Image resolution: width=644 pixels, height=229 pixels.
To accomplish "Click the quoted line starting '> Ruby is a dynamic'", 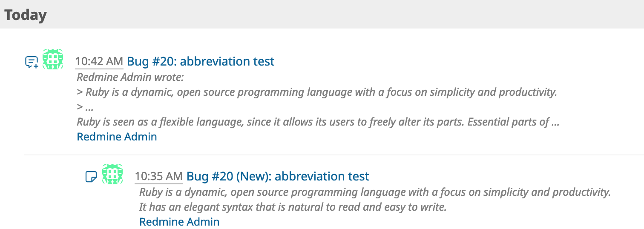I will point(317,92).
